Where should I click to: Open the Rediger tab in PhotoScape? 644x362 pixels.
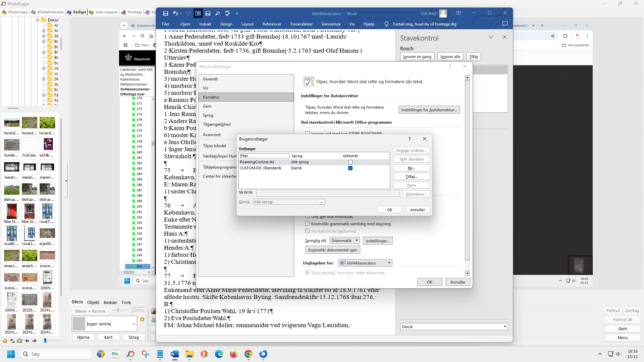pos(76,12)
